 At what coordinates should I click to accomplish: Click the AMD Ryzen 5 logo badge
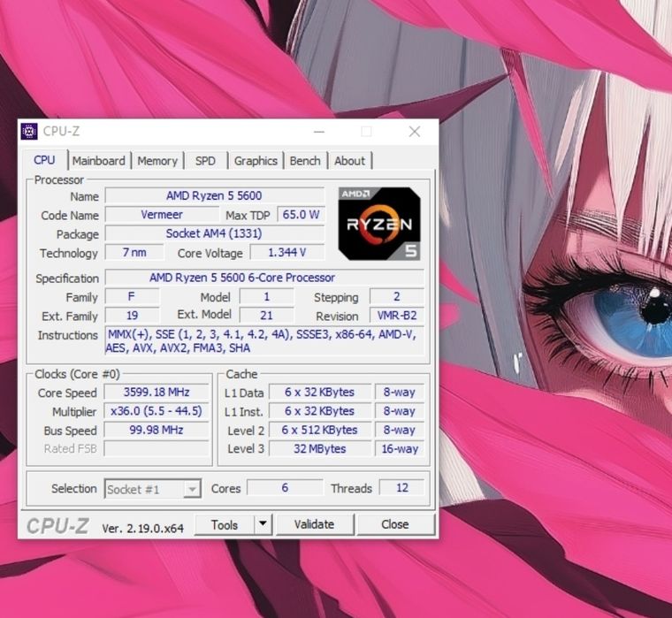[379, 224]
